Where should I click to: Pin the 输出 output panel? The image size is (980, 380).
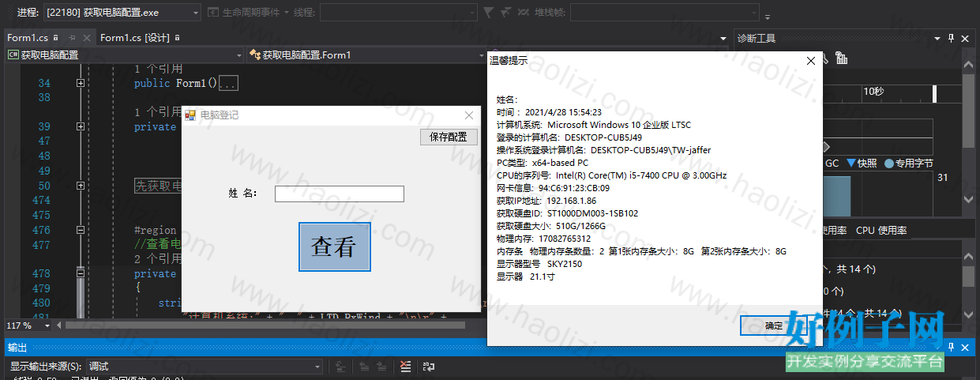tap(952, 347)
